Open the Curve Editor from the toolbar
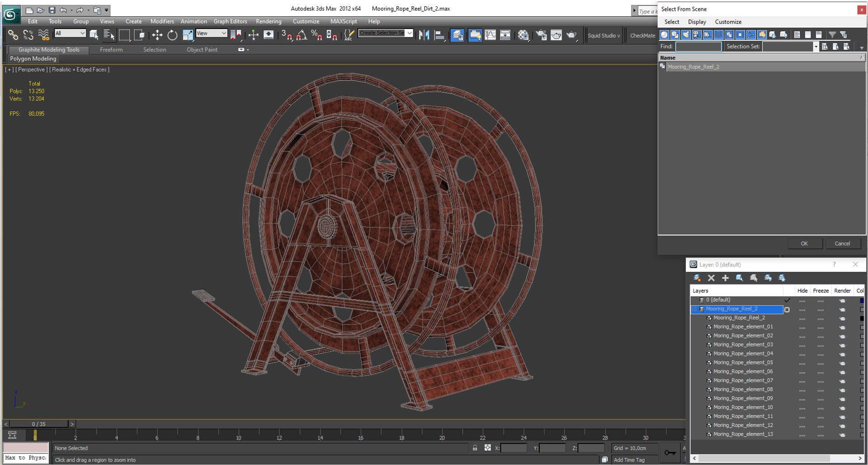The width and height of the screenshot is (868, 465). 490,35
